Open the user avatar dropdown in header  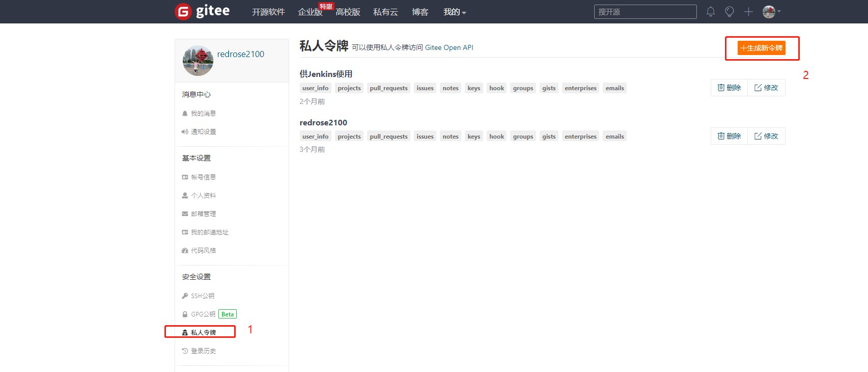(772, 12)
